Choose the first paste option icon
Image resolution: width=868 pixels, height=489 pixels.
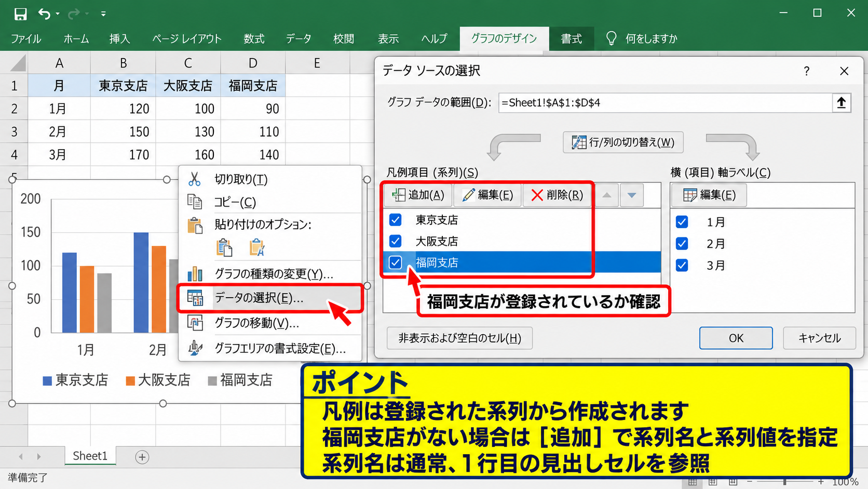pos(224,247)
